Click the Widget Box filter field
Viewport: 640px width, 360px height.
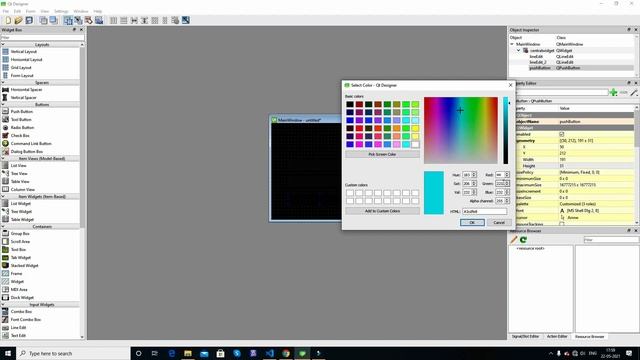(42, 38)
